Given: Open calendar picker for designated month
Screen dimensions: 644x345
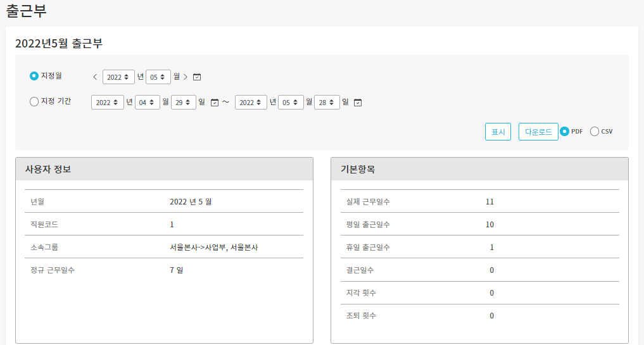Looking at the screenshot, I should click(197, 77).
